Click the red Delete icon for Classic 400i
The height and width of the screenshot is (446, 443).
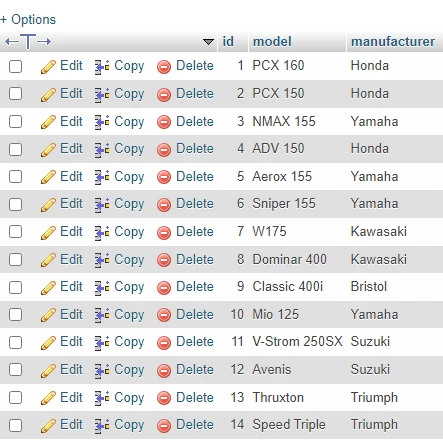tap(164, 288)
